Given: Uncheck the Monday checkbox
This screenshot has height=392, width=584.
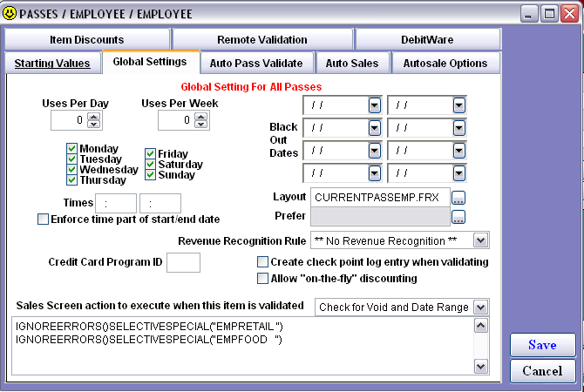Looking at the screenshot, I should click(x=71, y=149).
